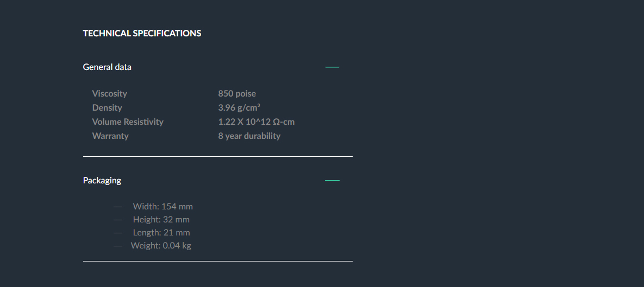Collapse General data section via minus icon
Image resolution: width=644 pixels, height=287 pixels.
click(332, 67)
